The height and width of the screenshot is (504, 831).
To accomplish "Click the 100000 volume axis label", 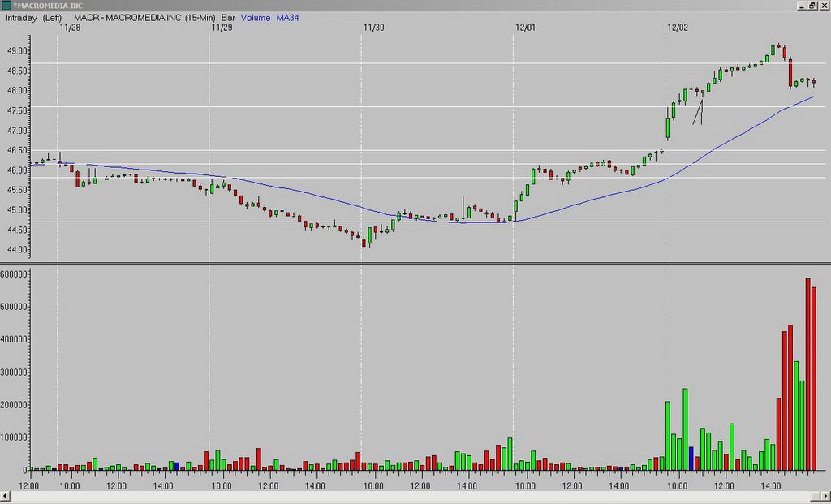I will pyautogui.click(x=14, y=437).
